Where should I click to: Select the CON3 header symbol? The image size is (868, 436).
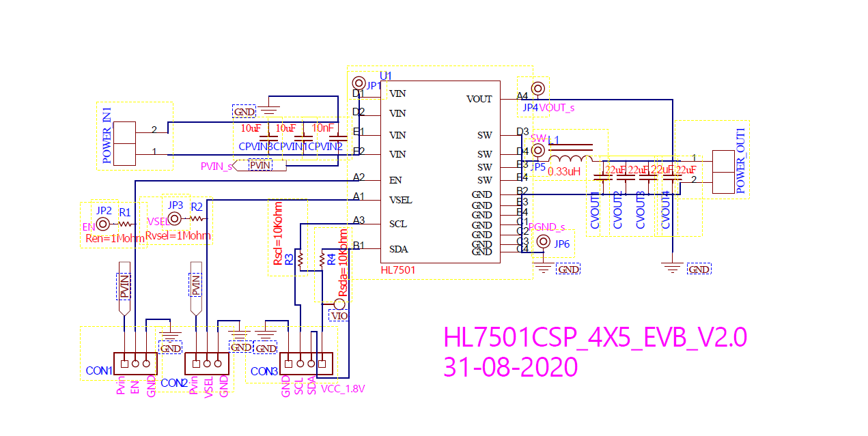pos(306,364)
